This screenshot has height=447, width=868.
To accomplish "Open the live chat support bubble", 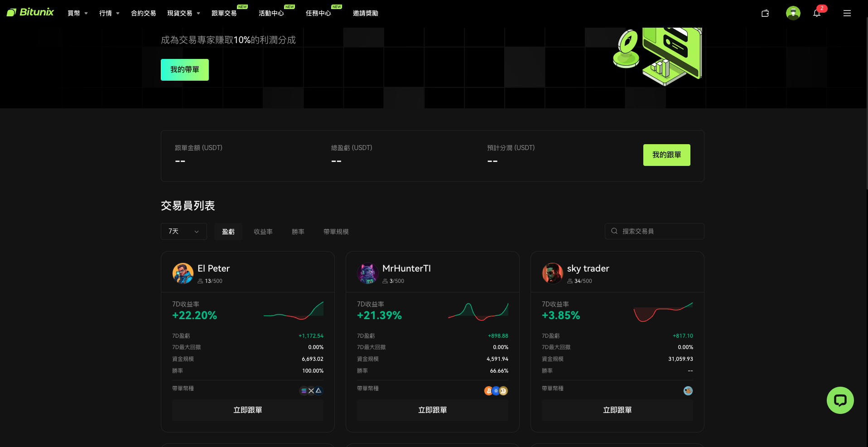I will coord(840,400).
